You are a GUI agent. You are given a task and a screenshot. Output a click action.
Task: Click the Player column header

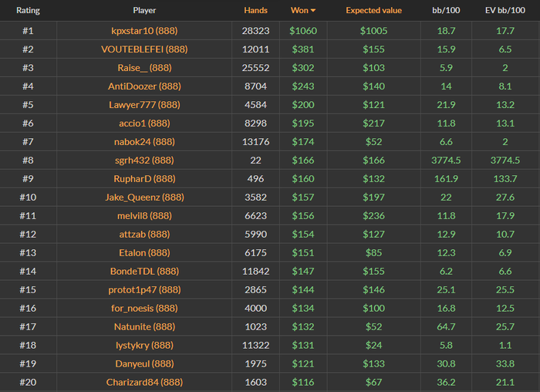[x=144, y=11]
